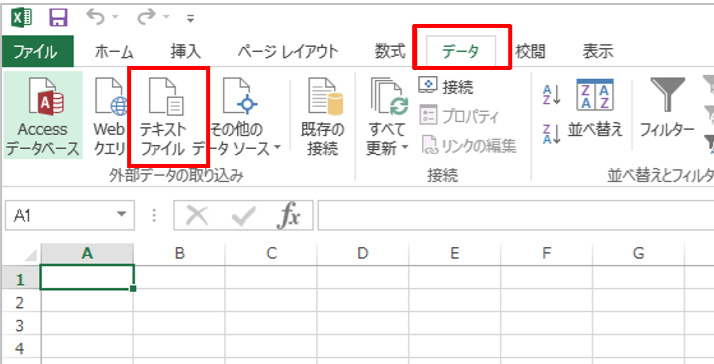The height and width of the screenshot is (364, 714).
Task: Click cell F1
Action: (546, 277)
